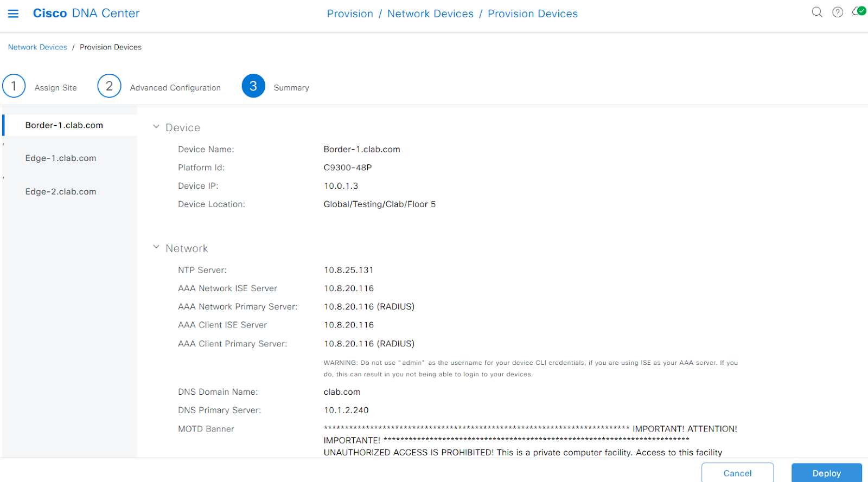The image size is (868, 482).
Task: Click the DNS Domain Name label
Action: [x=218, y=392]
